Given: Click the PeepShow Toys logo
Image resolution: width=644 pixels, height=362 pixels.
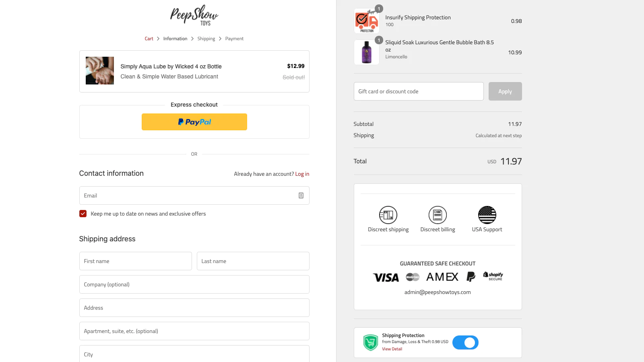Looking at the screenshot, I should 194,15.
